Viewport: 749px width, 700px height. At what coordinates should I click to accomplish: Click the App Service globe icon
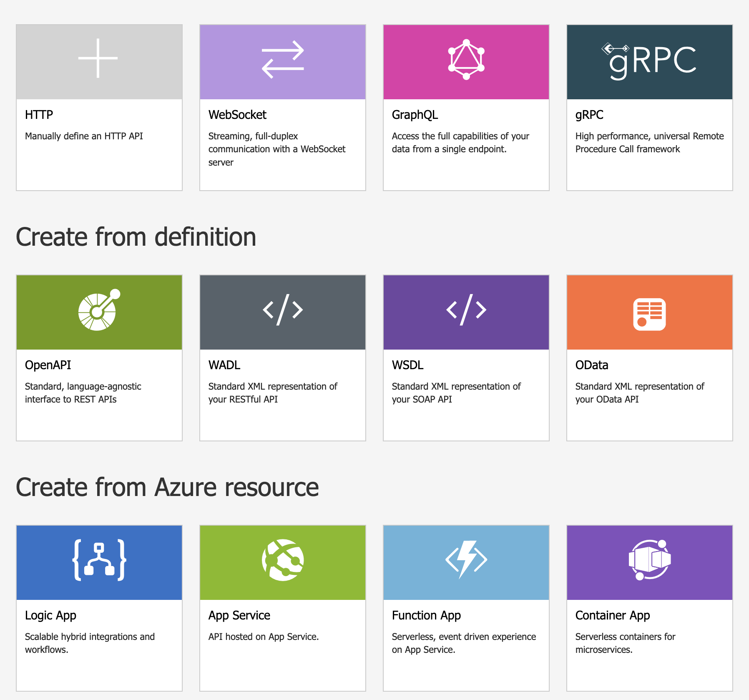tap(283, 560)
